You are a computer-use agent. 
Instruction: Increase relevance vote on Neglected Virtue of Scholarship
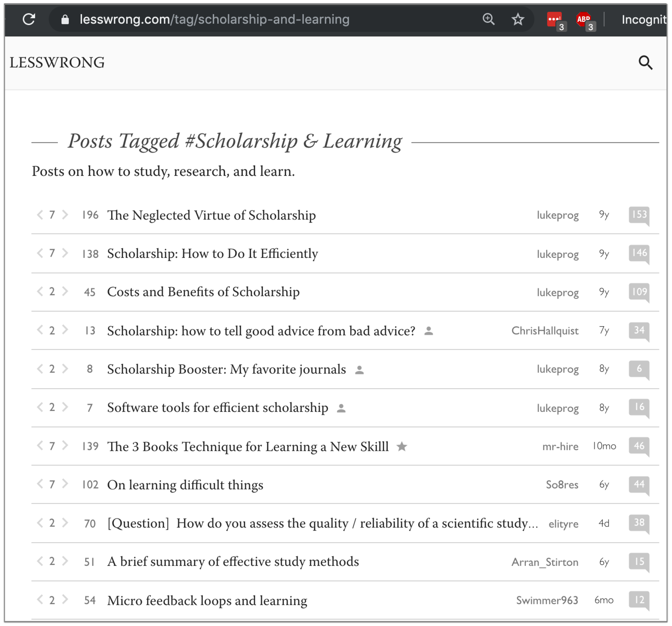tap(65, 215)
